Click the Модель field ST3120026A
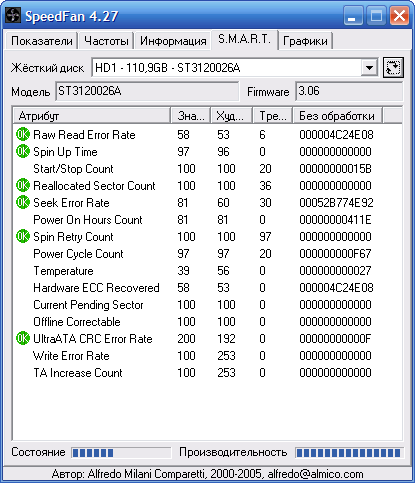 [147, 91]
